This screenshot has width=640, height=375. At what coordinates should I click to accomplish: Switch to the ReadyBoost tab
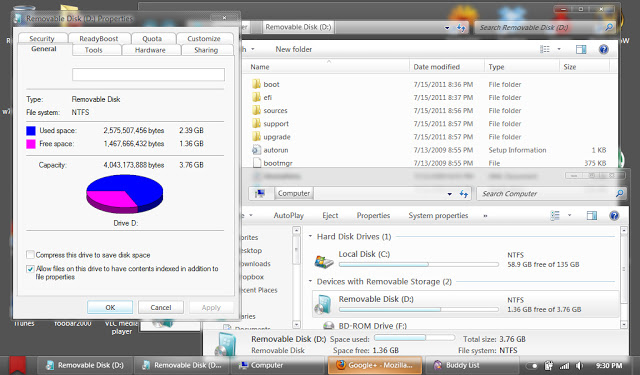[99, 38]
